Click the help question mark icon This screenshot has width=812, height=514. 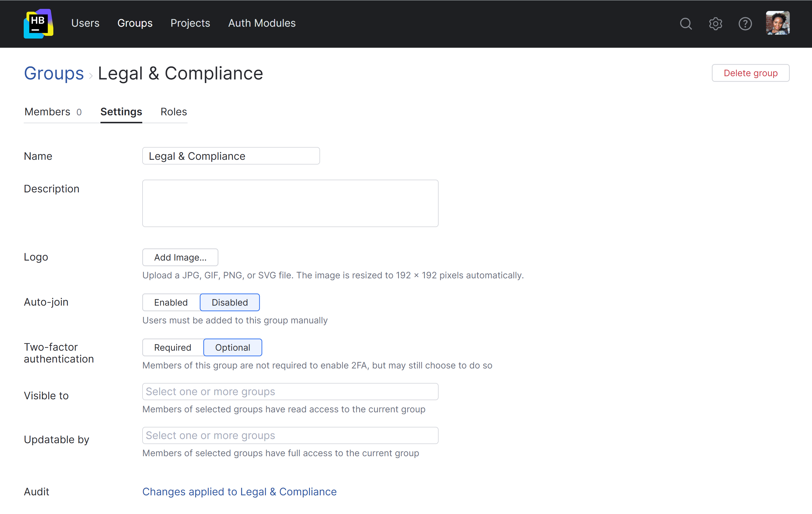point(745,24)
